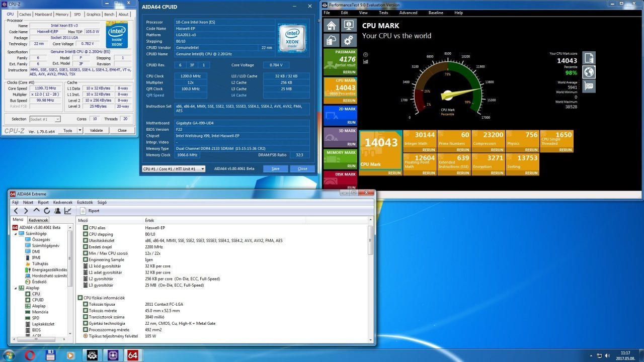Viewport: 644px width, 362px height.
Task: Open the Windows Start button
Action: tap(9, 355)
